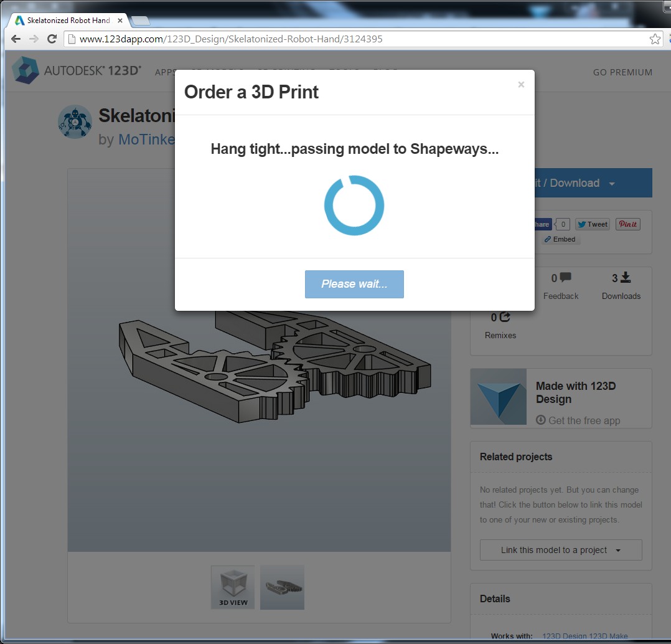Click the Feedback label
671x644 pixels.
(x=561, y=296)
